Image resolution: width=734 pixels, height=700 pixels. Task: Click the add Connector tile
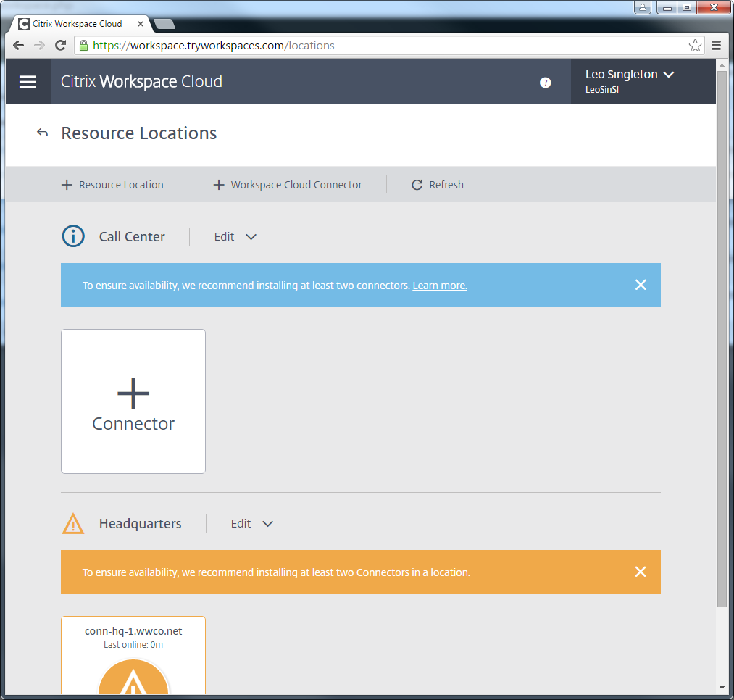[133, 401]
